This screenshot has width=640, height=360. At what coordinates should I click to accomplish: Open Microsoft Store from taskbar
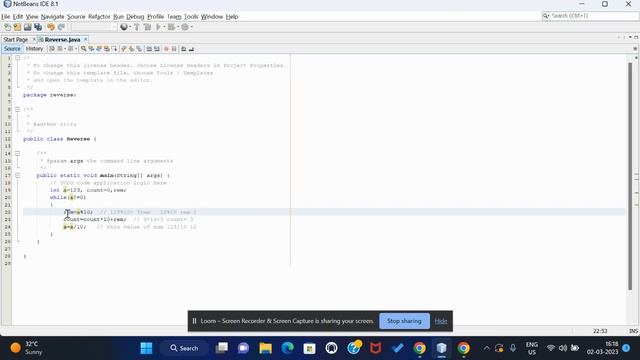click(309, 348)
